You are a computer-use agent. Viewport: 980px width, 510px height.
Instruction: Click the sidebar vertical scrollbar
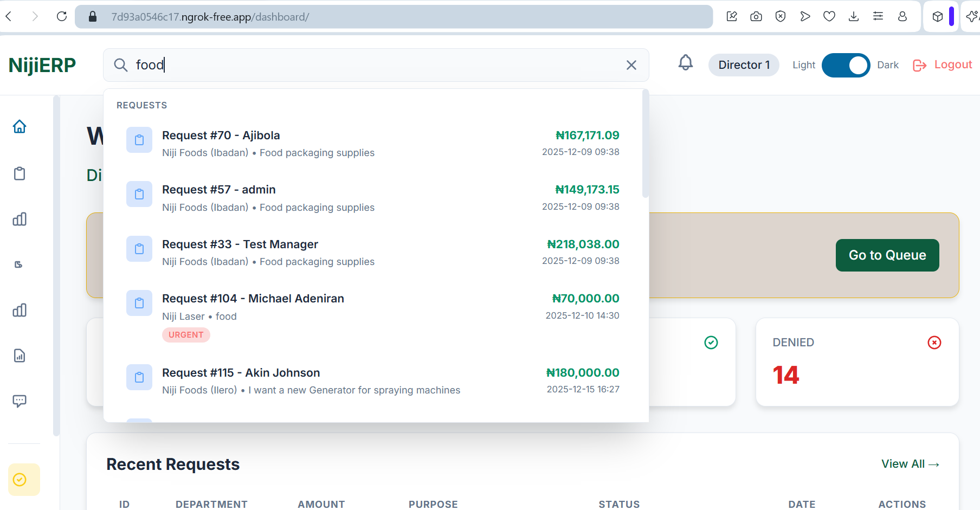click(56, 266)
